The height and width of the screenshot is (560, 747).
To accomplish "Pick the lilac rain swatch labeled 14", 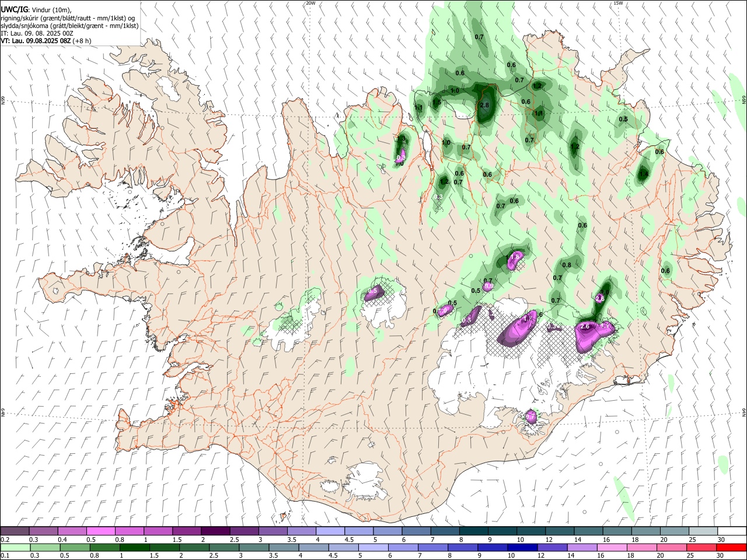I will pos(582,547).
